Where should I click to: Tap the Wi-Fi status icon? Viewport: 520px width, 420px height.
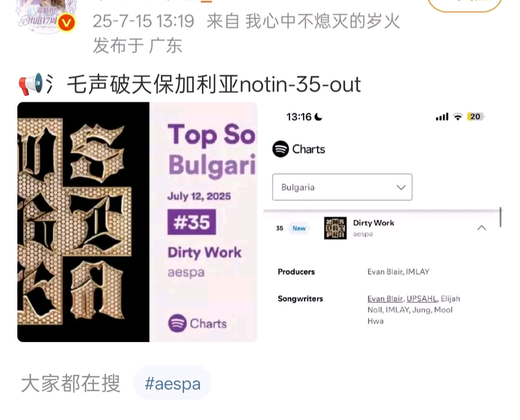(x=458, y=117)
